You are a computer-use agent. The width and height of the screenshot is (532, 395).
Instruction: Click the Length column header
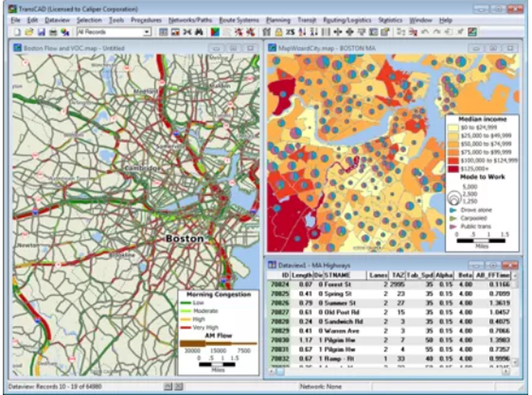tap(301, 275)
